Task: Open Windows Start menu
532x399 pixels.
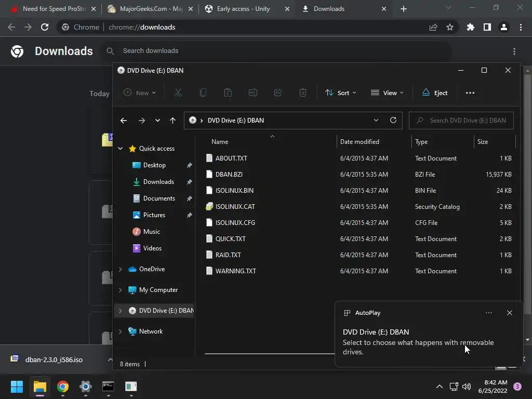Action: pyautogui.click(x=17, y=387)
